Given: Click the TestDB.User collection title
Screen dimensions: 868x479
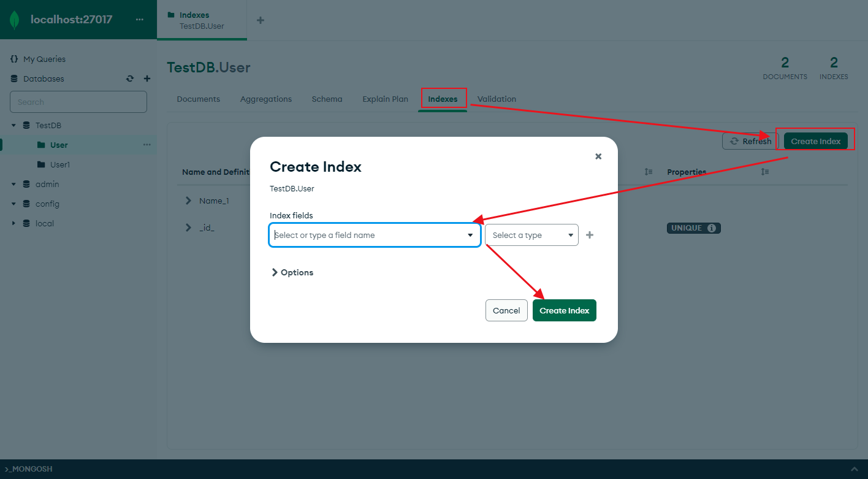Looking at the screenshot, I should 208,67.
